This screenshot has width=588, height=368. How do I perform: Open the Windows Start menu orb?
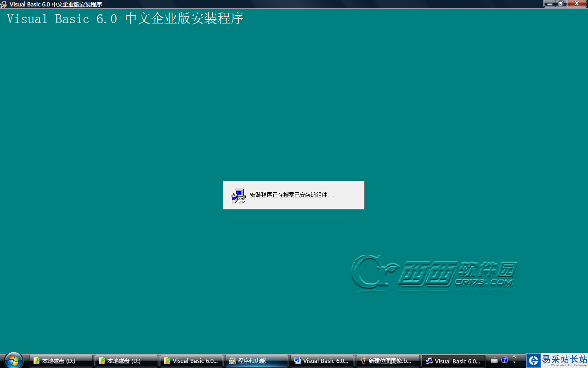tap(13, 360)
